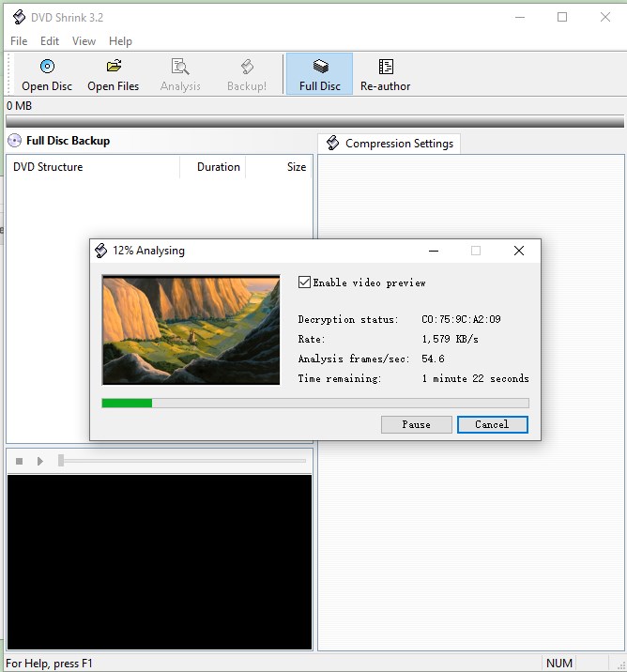Viewport: 627px width, 672px height.
Task: Click the Open Files folder icon
Action: [114, 67]
